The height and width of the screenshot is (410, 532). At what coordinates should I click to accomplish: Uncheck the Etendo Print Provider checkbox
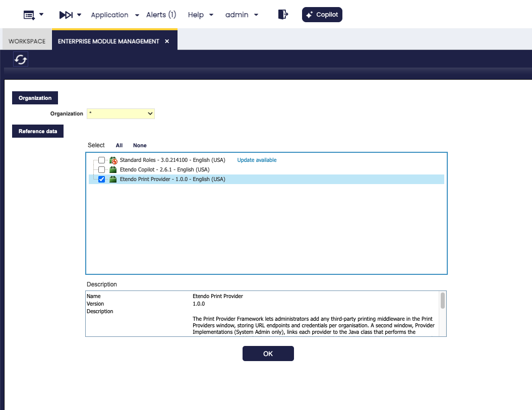[102, 180]
